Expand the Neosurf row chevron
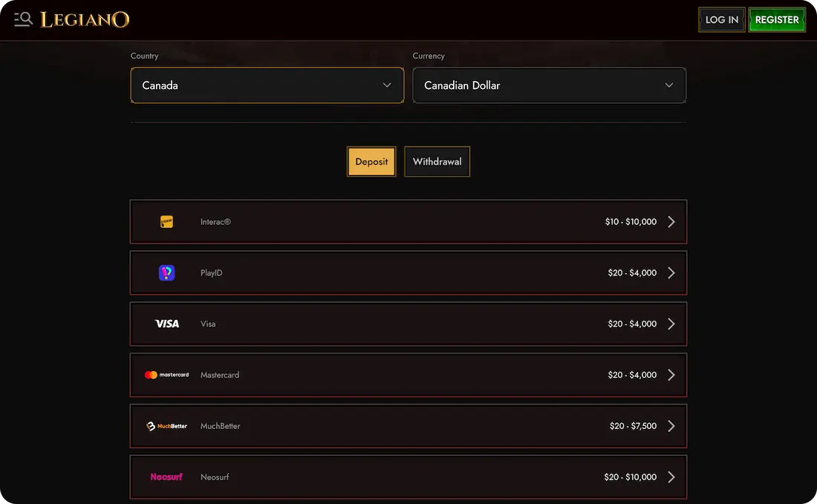 click(x=671, y=477)
